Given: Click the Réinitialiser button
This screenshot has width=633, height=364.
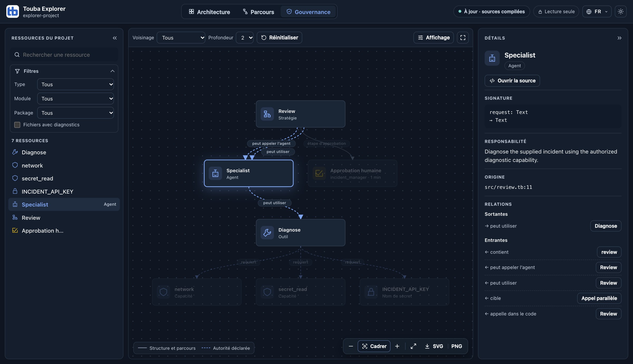Looking at the screenshot, I should point(280,38).
